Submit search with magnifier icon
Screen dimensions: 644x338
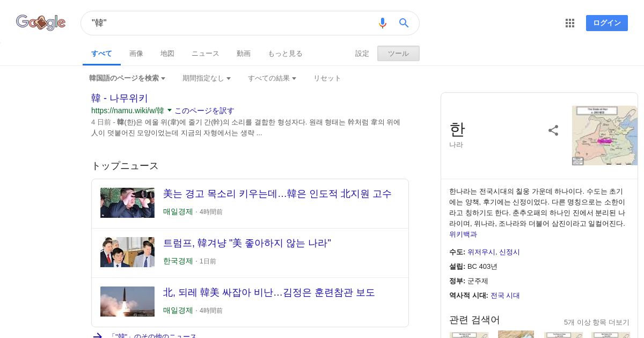(x=404, y=23)
